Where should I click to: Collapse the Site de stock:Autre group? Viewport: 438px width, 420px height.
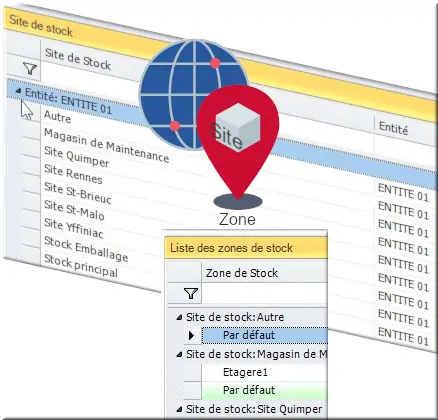[179, 317]
